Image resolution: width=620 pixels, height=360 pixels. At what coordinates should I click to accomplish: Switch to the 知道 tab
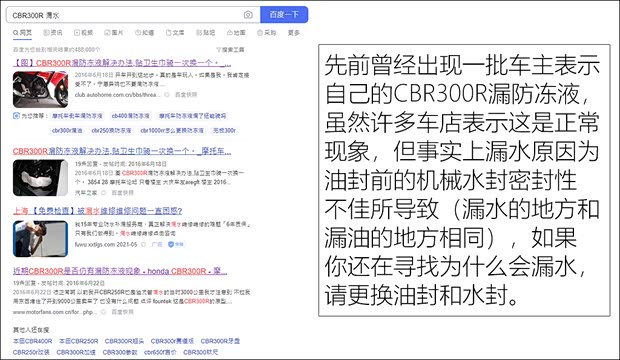click(144, 33)
